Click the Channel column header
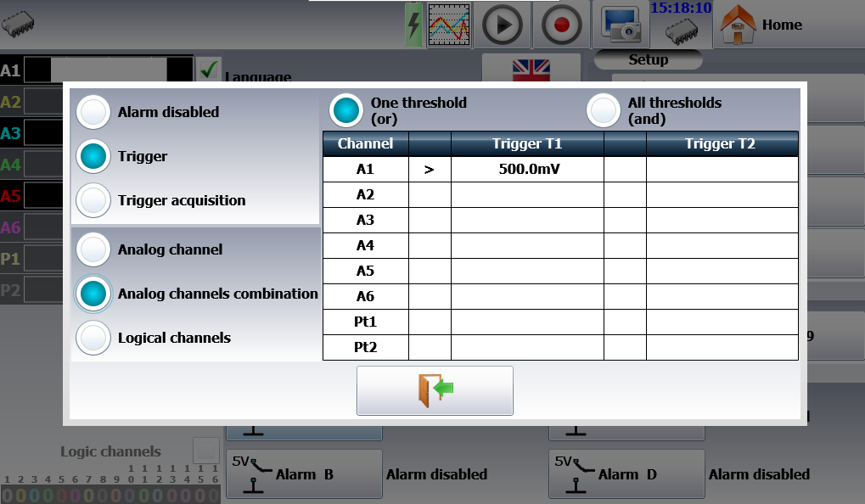This screenshot has width=865, height=504. 366,144
